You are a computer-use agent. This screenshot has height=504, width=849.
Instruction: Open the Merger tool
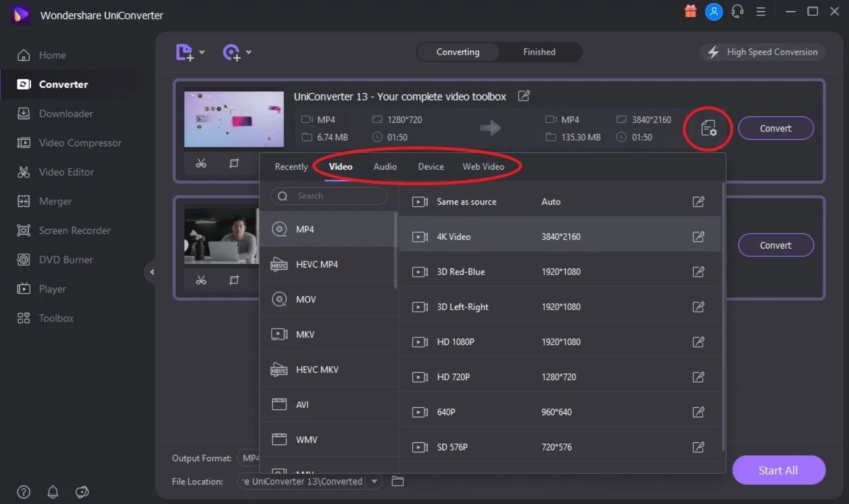tap(45, 201)
